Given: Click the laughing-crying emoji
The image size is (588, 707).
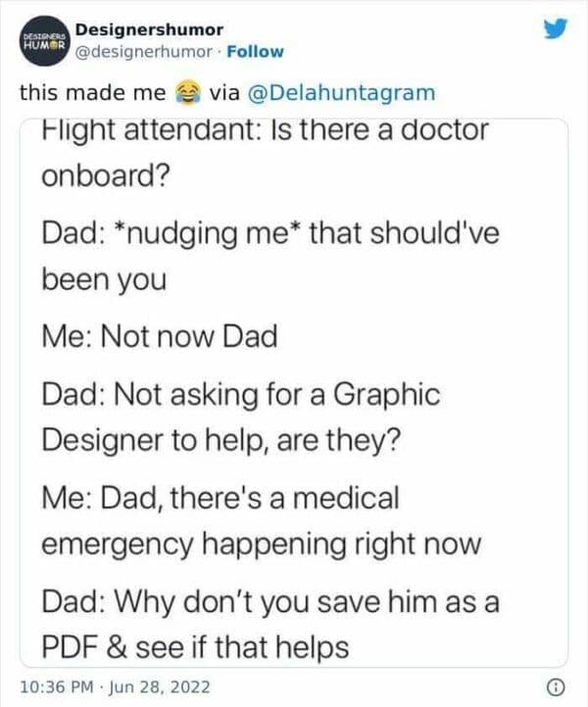Looking at the screenshot, I should click(x=184, y=93).
